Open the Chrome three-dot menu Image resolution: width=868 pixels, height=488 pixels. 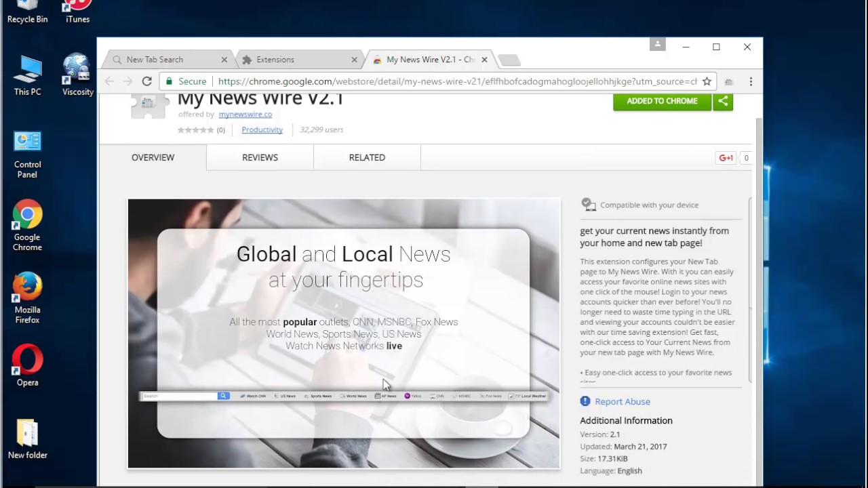pyautogui.click(x=751, y=81)
